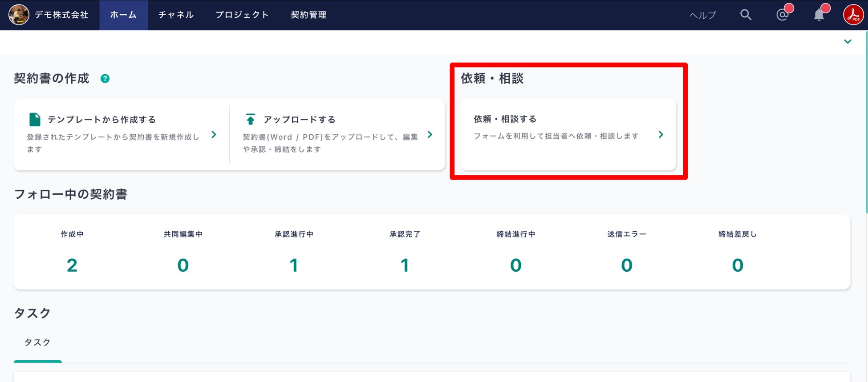Open the arrow on テンプレートから作成する card
The height and width of the screenshot is (382, 868).
click(214, 134)
